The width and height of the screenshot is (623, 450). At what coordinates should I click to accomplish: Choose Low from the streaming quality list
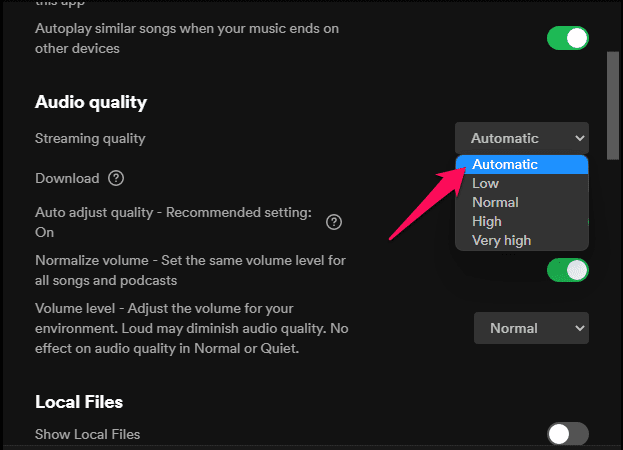tap(486, 184)
